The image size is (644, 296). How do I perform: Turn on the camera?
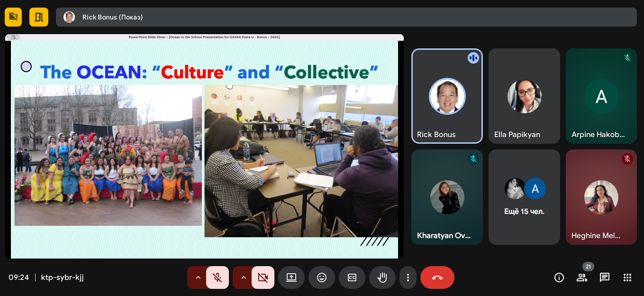pos(263,277)
